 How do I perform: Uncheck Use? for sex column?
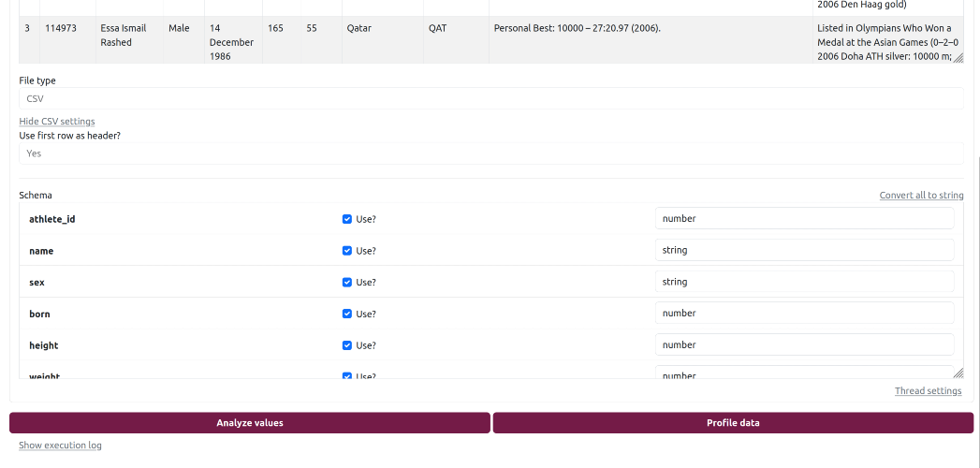(347, 282)
